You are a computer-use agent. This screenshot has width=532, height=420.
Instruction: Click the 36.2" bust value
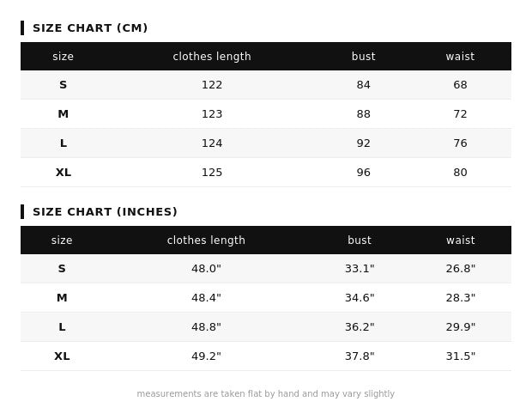[360, 327]
